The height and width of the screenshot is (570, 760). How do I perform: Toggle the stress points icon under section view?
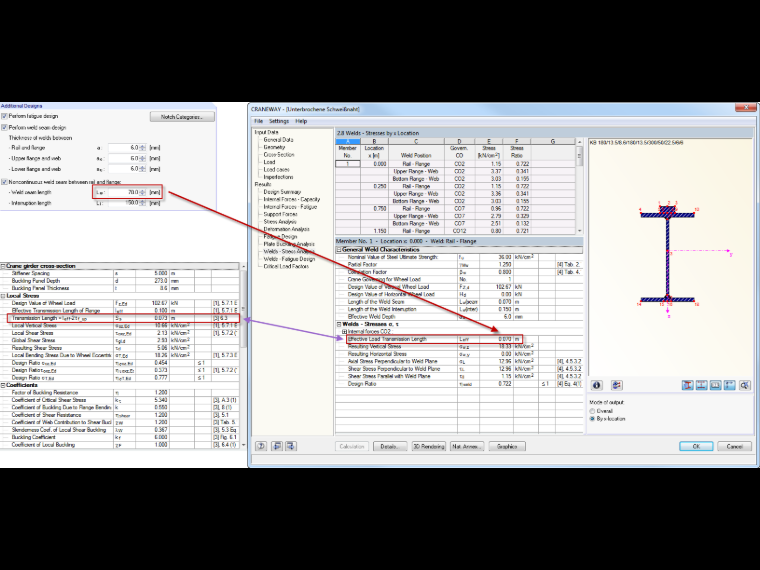(x=729, y=385)
